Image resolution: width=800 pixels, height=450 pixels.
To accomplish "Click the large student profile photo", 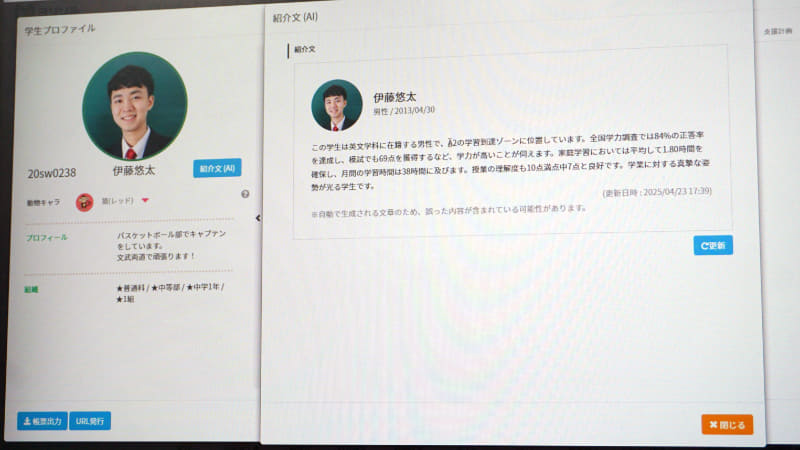I will click(135, 106).
